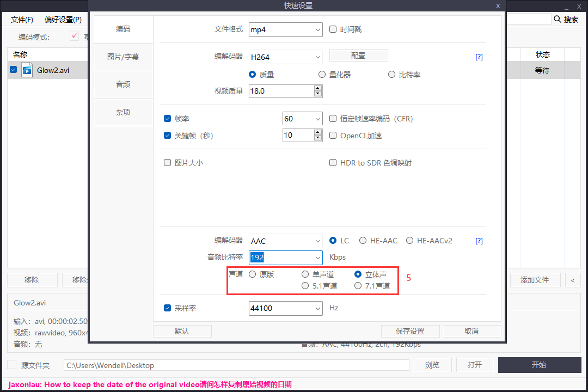Toggle the 帧率 checkbox
Image resolution: width=588 pixels, height=392 pixels.
168,119
